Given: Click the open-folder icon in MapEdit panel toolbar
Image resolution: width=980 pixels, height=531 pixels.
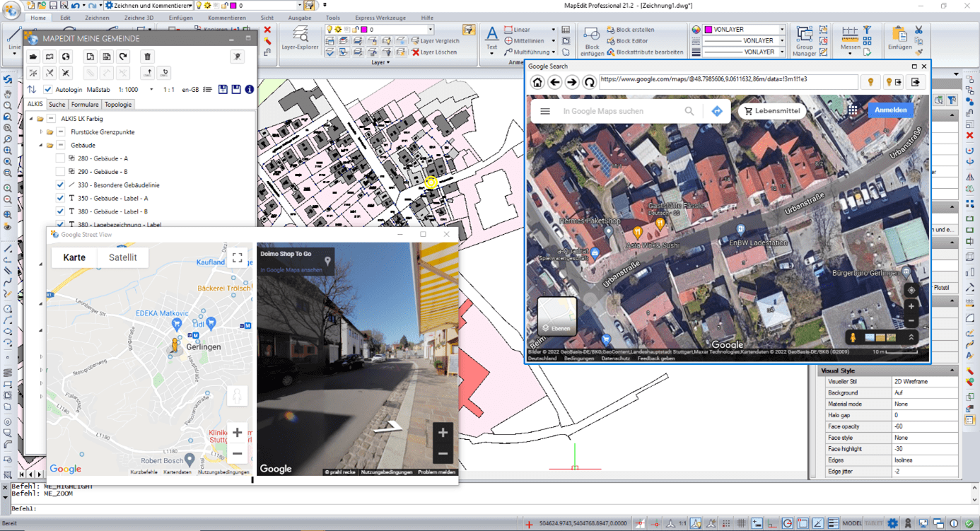Looking at the screenshot, I should point(33,57).
